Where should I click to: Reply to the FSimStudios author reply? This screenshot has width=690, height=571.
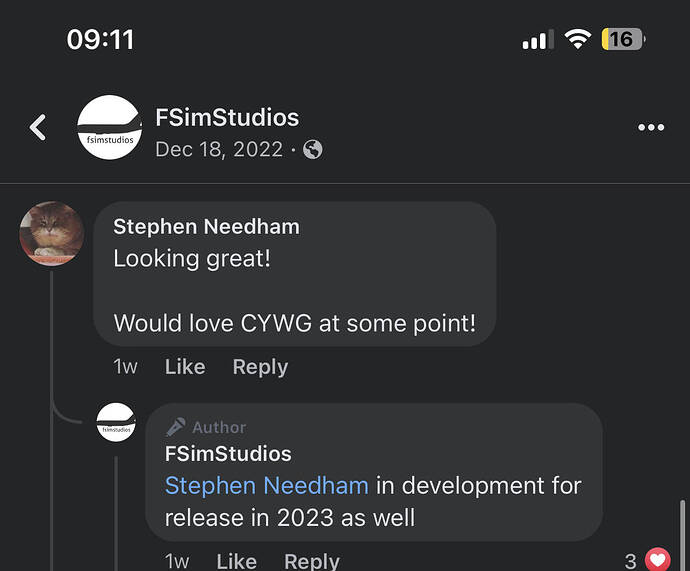pos(312,561)
